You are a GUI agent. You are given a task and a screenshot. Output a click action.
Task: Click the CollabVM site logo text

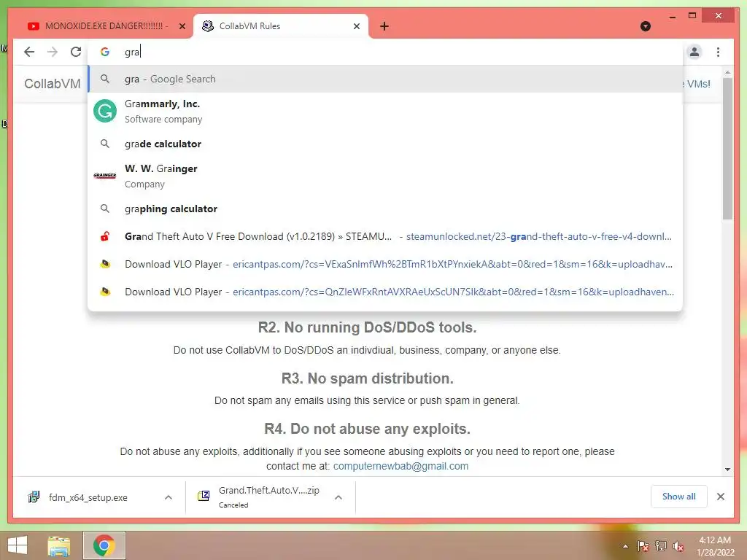53,84
